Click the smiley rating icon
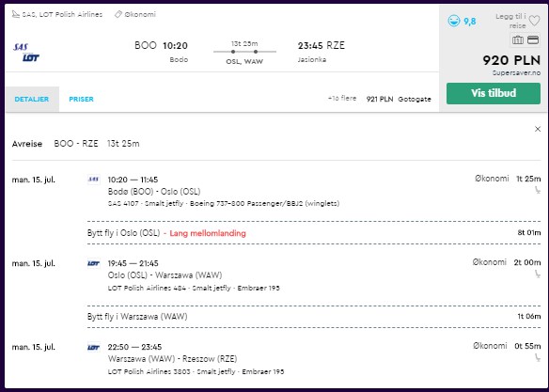 [x=454, y=21]
